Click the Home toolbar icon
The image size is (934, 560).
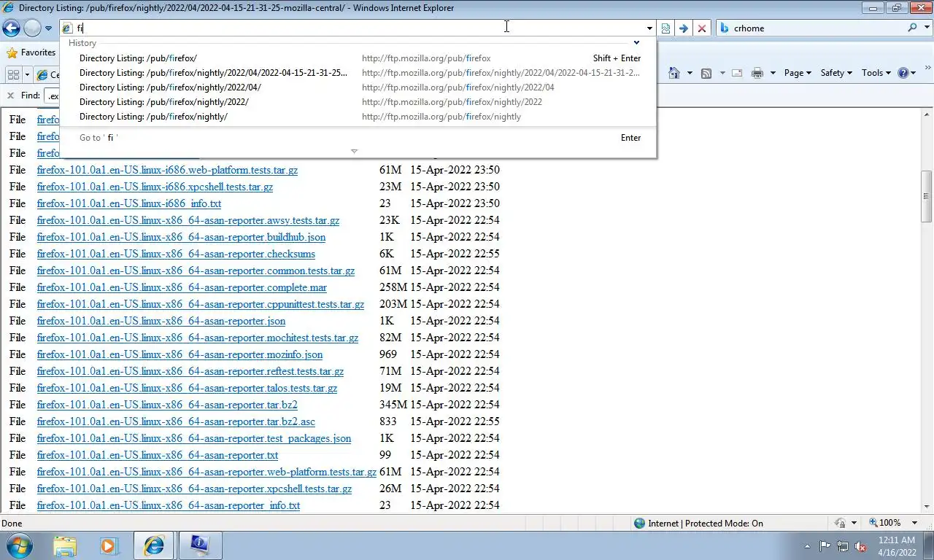tap(674, 73)
